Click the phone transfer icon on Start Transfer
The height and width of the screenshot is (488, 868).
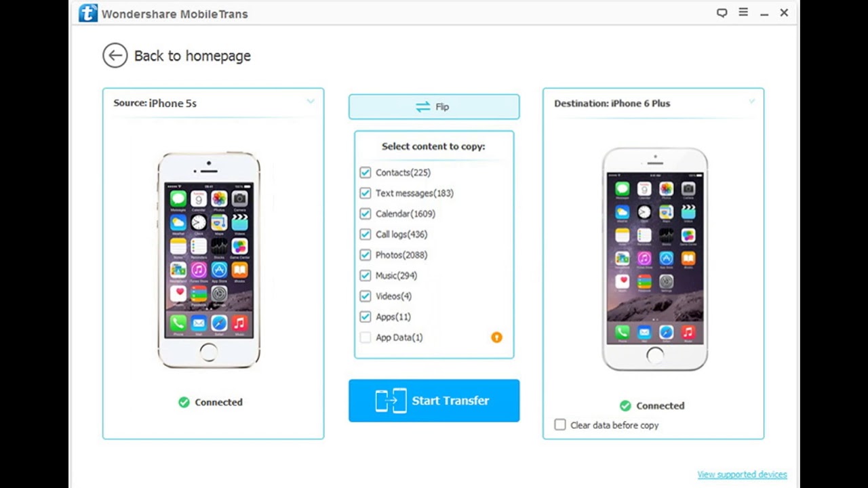tap(391, 401)
